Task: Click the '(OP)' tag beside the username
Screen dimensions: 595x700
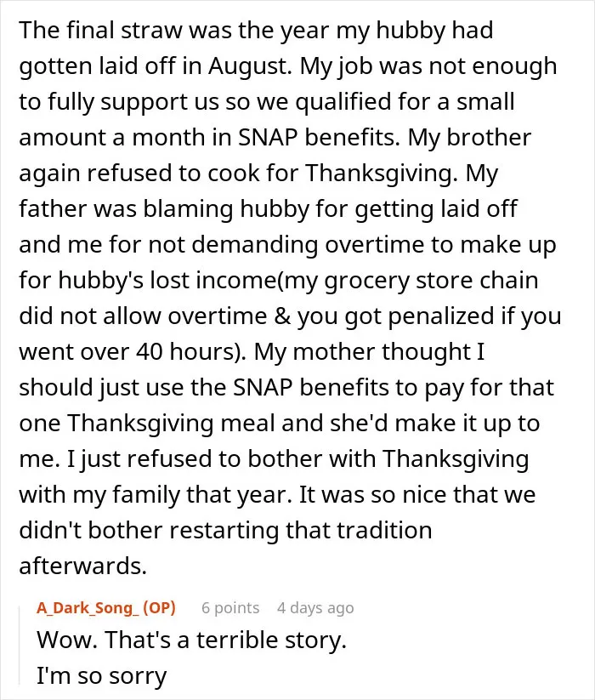Action: click(x=159, y=607)
